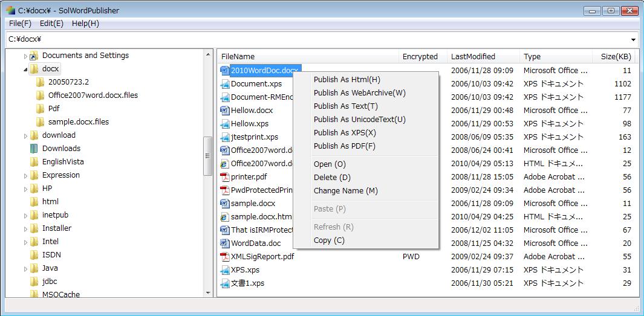Select Open (O) in context menu
This screenshot has width=644, height=316.
coord(366,164)
